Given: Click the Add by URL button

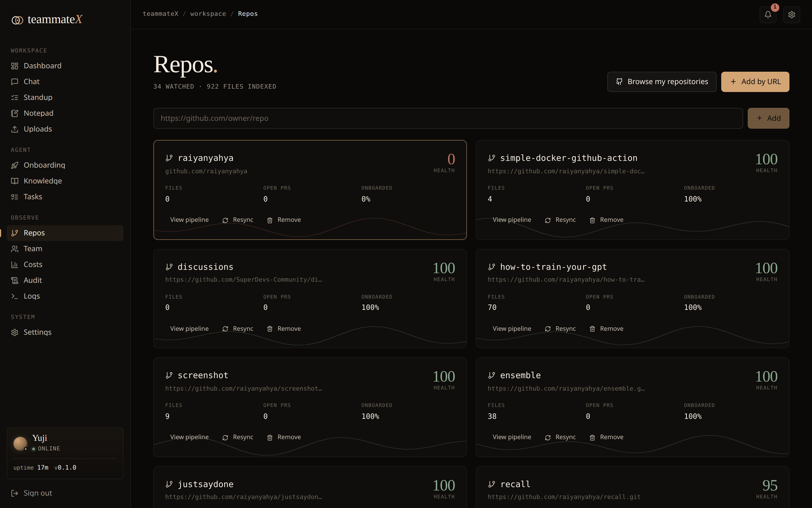Looking at the screenshot, I should [755, 82].
